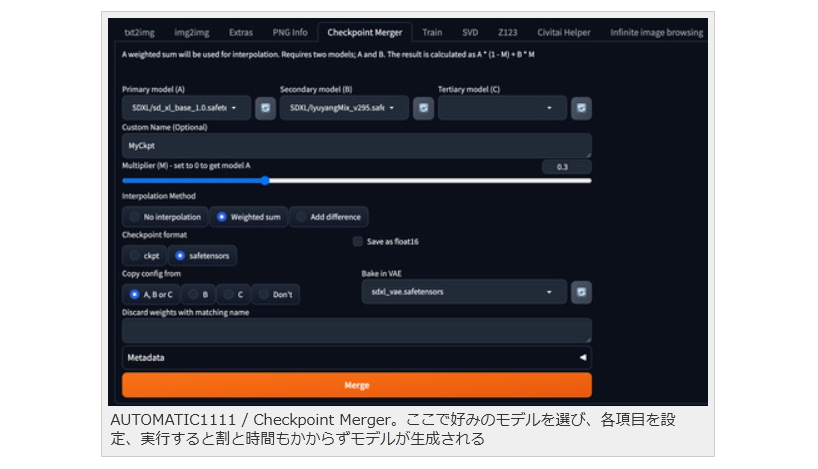Refresh the Tertiary model (C) list
This screenshot has height=469, width=818.
click(x=581, y=108)
